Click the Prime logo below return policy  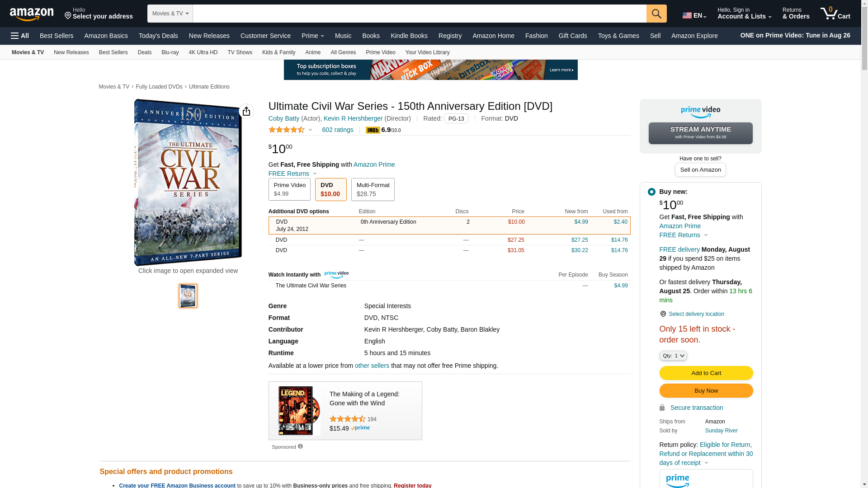coord(677,480)
